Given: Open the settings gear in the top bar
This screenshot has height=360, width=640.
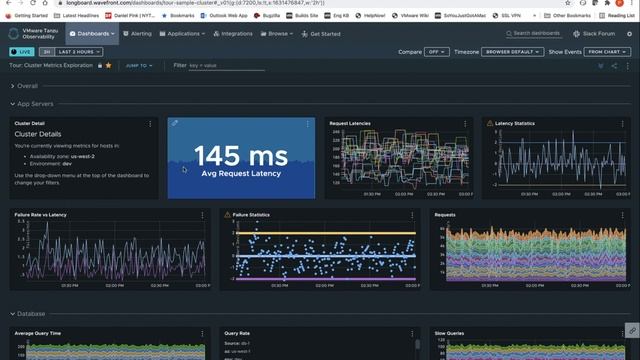Looking at the screenshot, I should coord(629,34).
